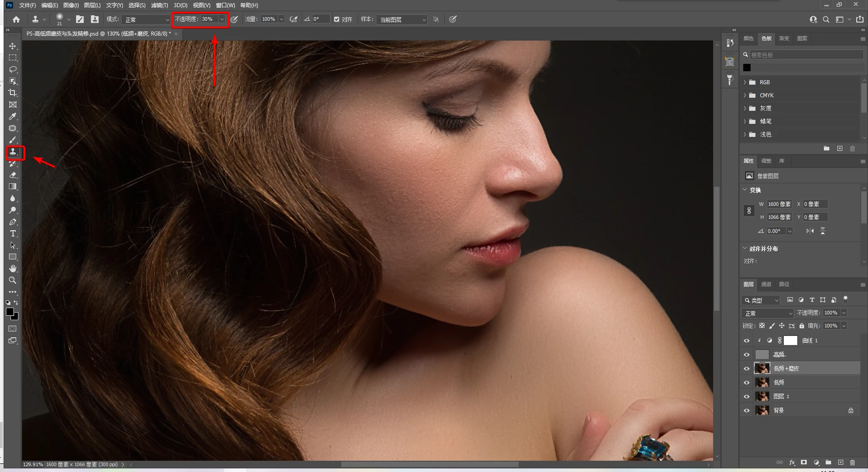Toggle the 对齐 aligned checkbox

pos(337,19)
